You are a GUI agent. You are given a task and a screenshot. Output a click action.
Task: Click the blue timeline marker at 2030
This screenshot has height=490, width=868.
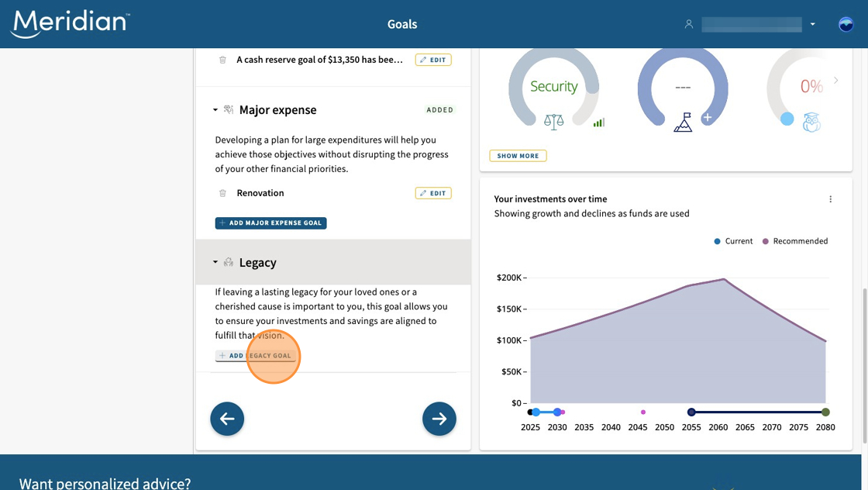pyautogui.click(x=557, y=412)
